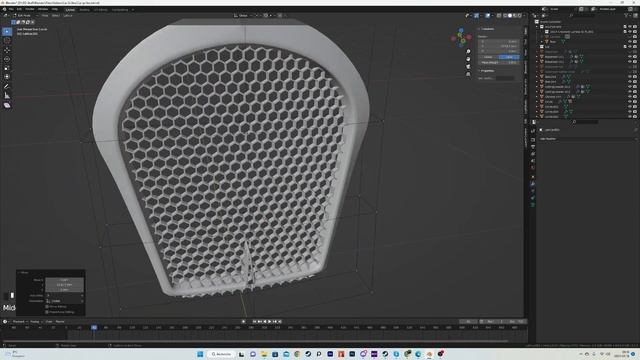Screen dimensions: 640x360
Task: Toggle viewport overlays button
Action: (x=488, y=16)
